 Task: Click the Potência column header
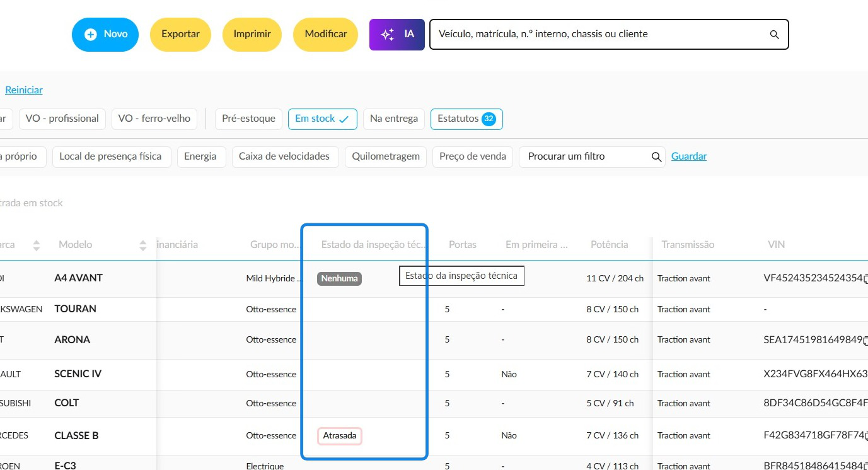(610, 245)
